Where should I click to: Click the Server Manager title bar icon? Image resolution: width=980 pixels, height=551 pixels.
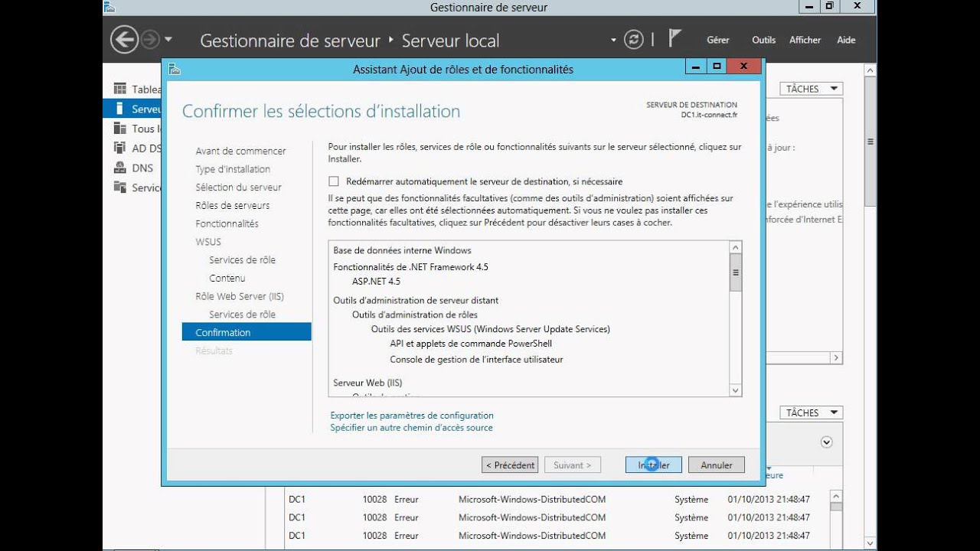pos(109,8)
